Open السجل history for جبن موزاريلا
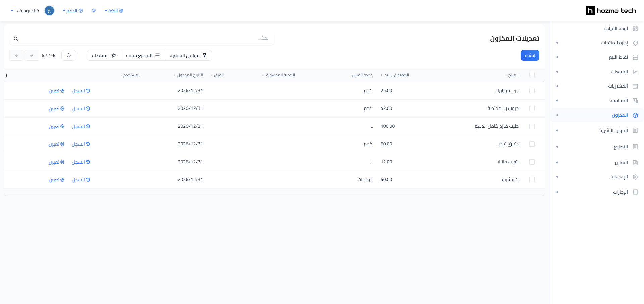The image size is (644, 304). pyautogui.click(x=81, y=91)
